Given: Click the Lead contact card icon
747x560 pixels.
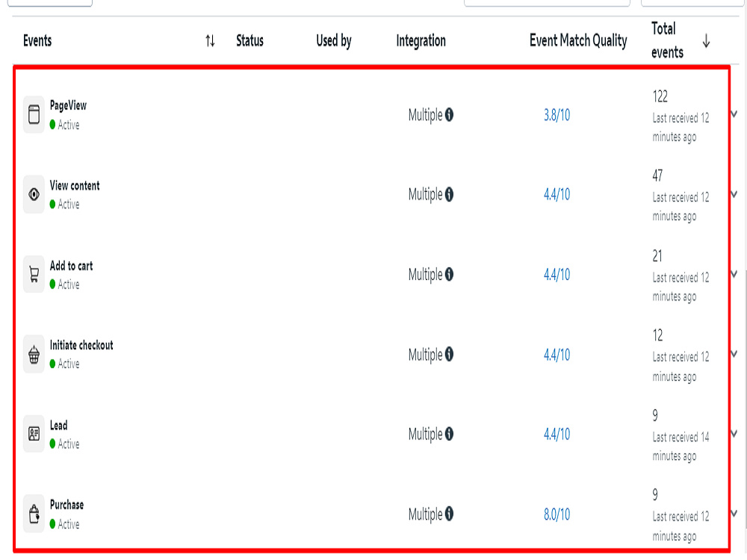Looking at the screenshot, I should point(34,434).
